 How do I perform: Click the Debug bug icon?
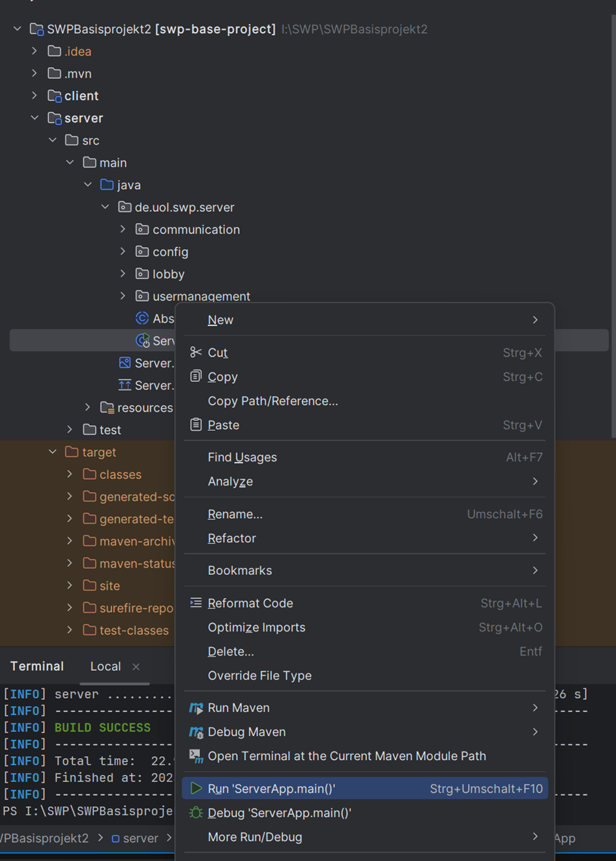196,813
